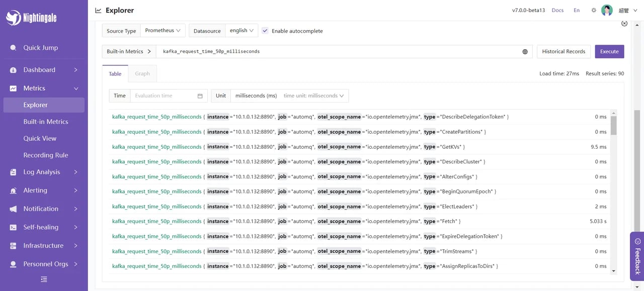Screen dimensions: 644x291
Task: Close the explorer panel with the X icon
Action: click(624, 24)
